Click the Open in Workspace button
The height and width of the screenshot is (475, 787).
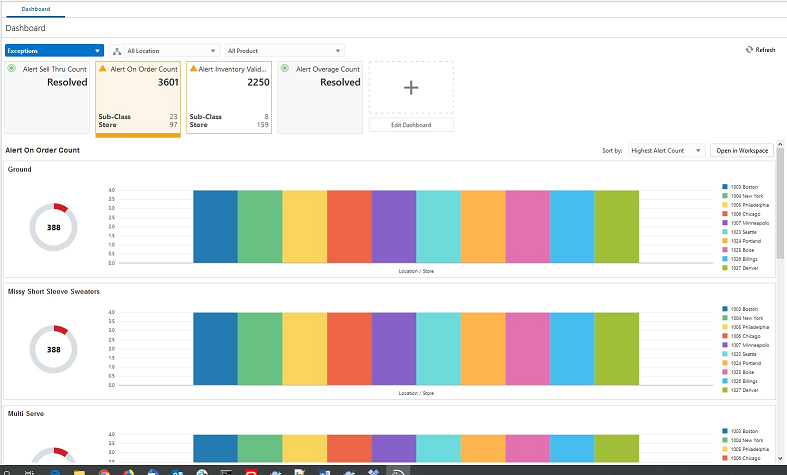(742, 150)
